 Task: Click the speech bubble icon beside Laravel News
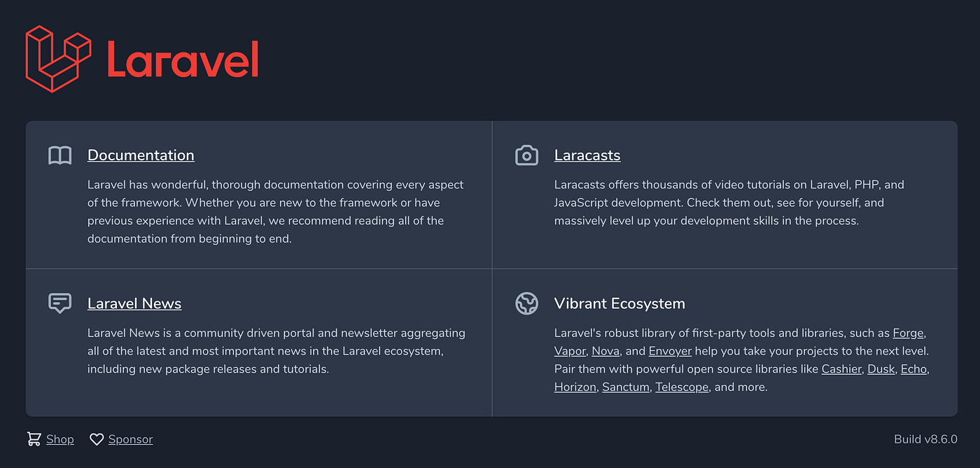(x=59, y=303)
